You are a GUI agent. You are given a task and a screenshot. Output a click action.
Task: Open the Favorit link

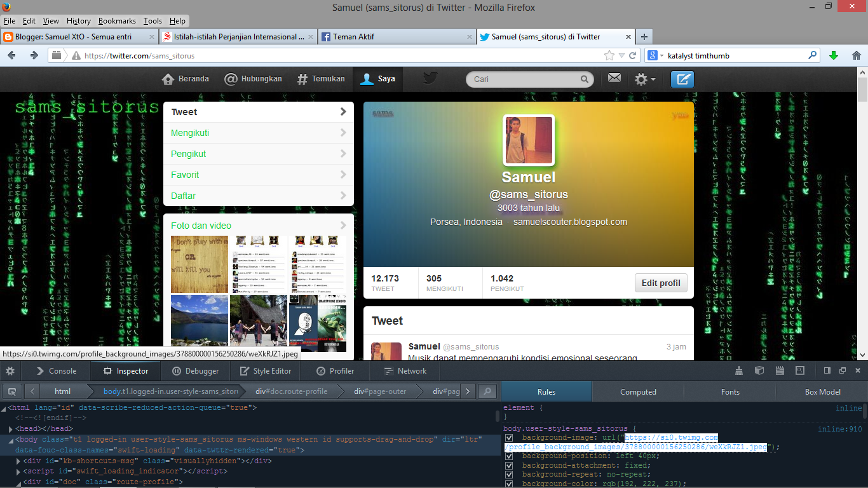(x=258, y=175)
